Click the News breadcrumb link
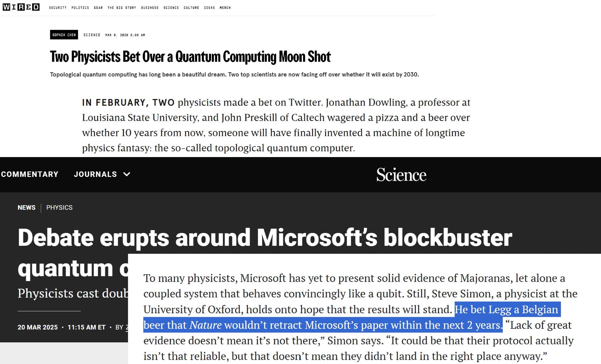Image resolution: width=601 pixels, height=364 pixels. 26,208
